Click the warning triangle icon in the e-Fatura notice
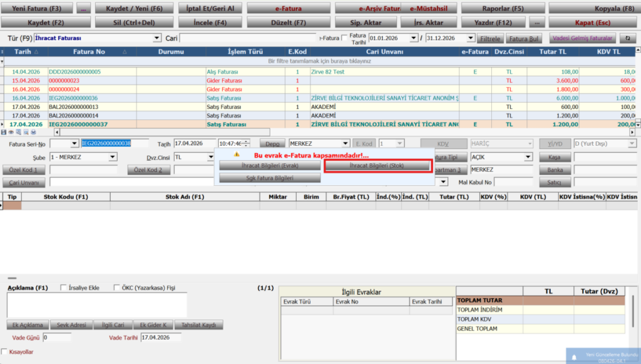The height and width of the screenshot is (364, 641). pos(237,154)
